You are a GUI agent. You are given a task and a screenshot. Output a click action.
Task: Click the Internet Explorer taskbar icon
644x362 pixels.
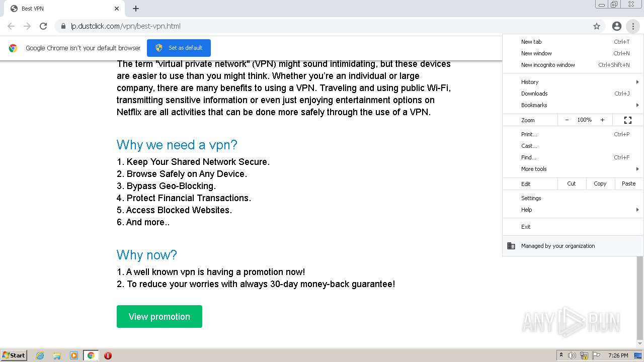point(40,355)
